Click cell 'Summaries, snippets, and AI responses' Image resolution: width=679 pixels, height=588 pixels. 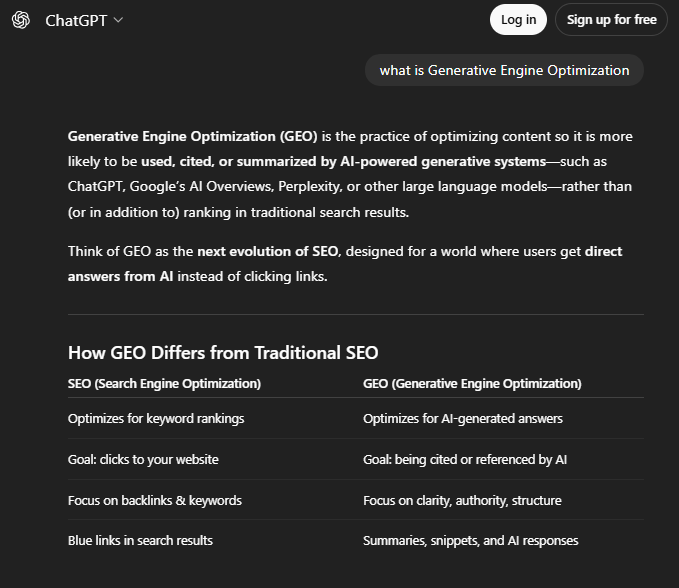471,540
